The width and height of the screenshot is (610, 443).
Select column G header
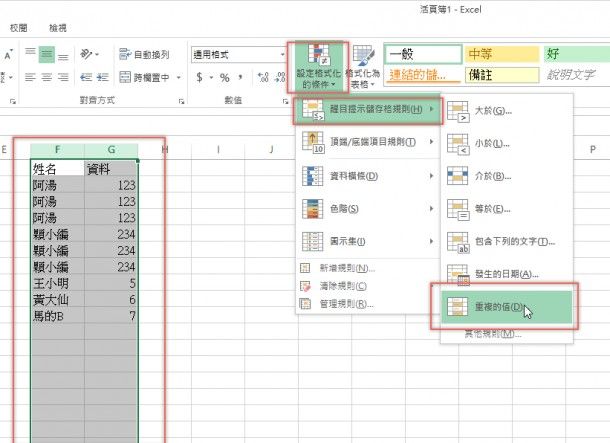(x=111, y=150)
